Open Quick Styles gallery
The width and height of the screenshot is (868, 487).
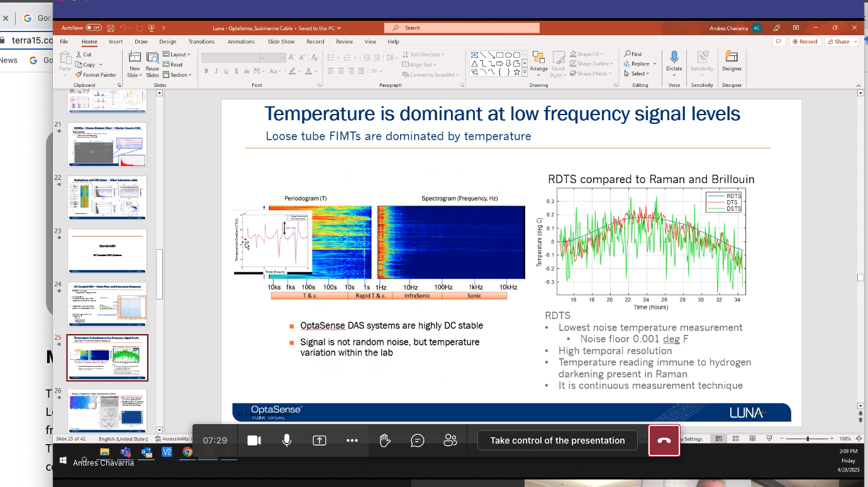(x=558, y=64)
